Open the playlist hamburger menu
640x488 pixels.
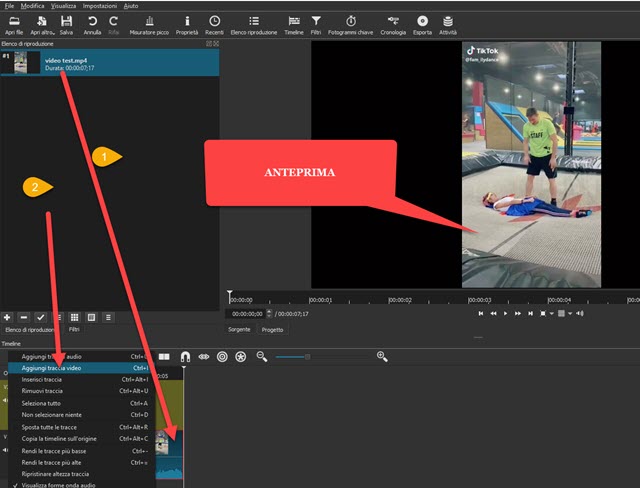click(108, 317)
